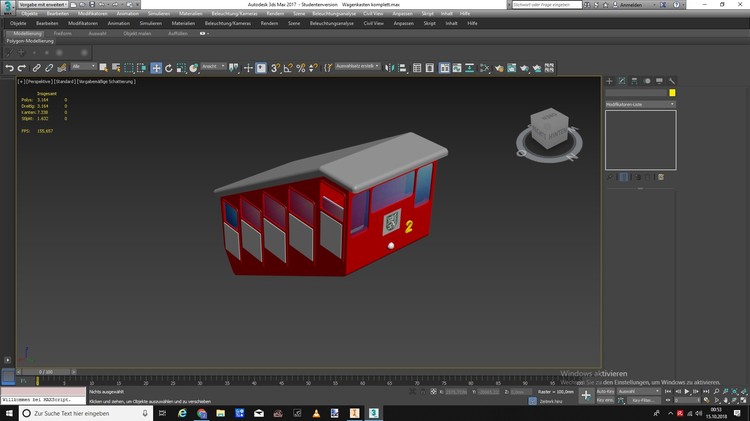Click the Align tool icon

coord(402,68)
